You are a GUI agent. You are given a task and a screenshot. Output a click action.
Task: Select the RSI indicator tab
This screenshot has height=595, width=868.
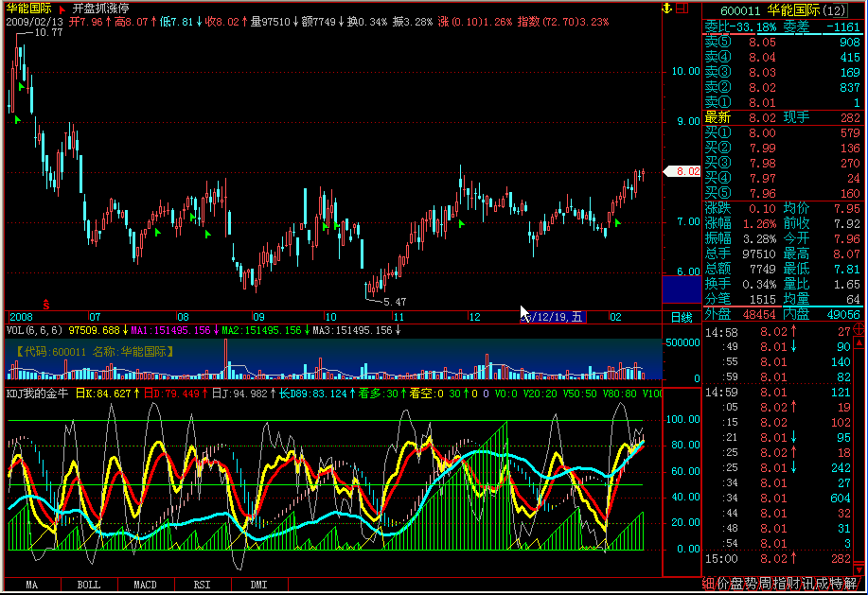[x=202, y=585]
